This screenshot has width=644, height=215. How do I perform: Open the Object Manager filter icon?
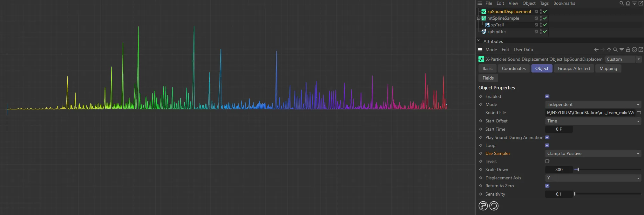(x=634, y=3)
